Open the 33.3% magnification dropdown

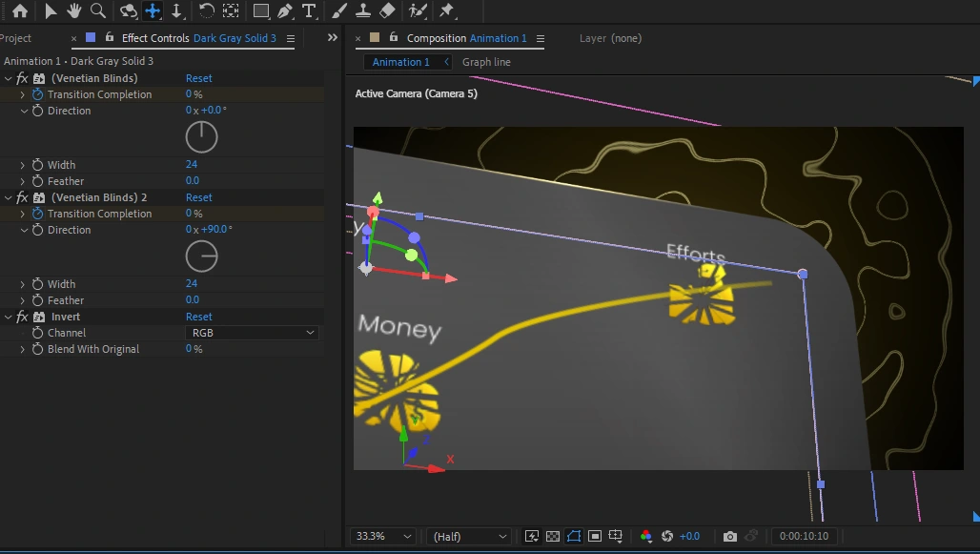[382, 537]
